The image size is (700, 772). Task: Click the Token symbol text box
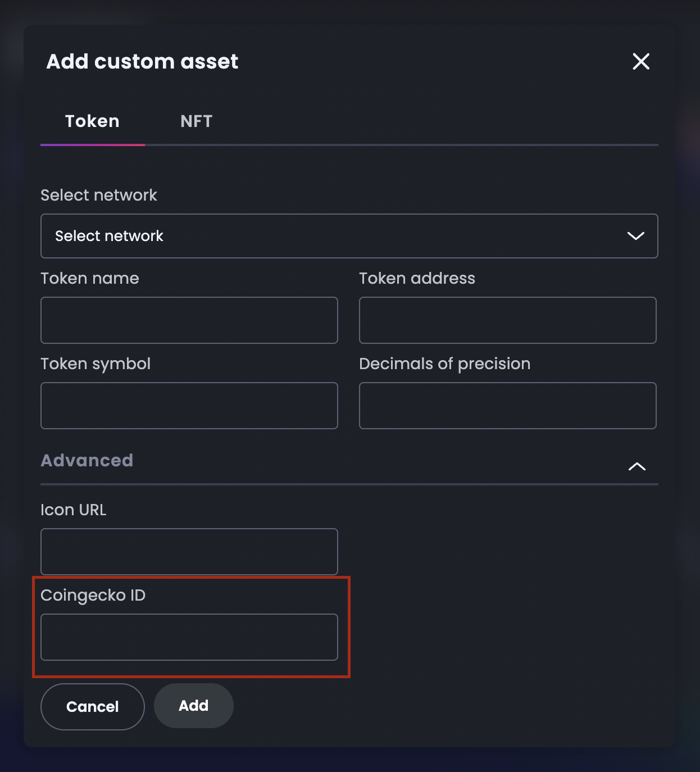(189, 405)
